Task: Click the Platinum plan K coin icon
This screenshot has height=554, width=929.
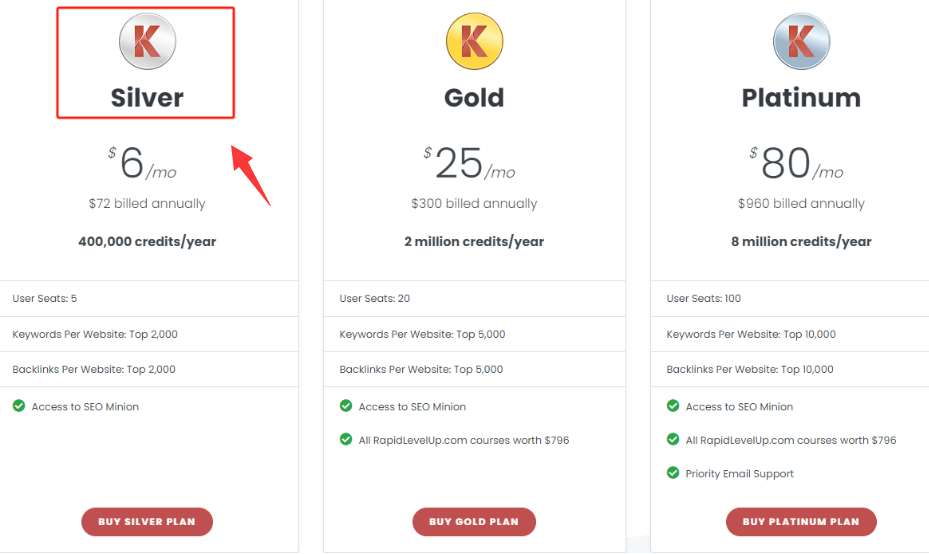Action: pyautogui.click(x=802, y=41)
